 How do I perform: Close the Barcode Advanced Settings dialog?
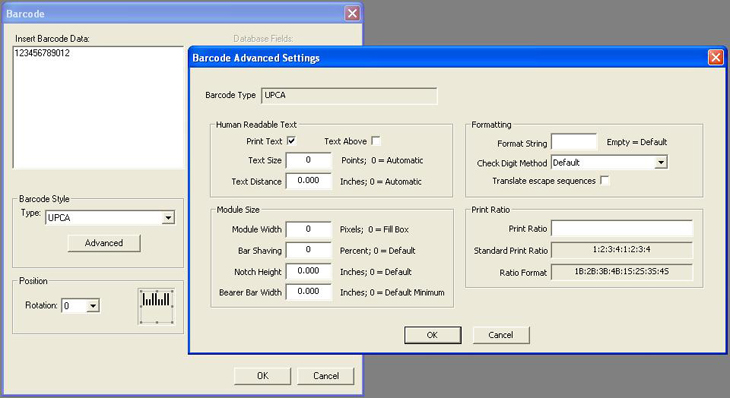(x=716, y=58)
